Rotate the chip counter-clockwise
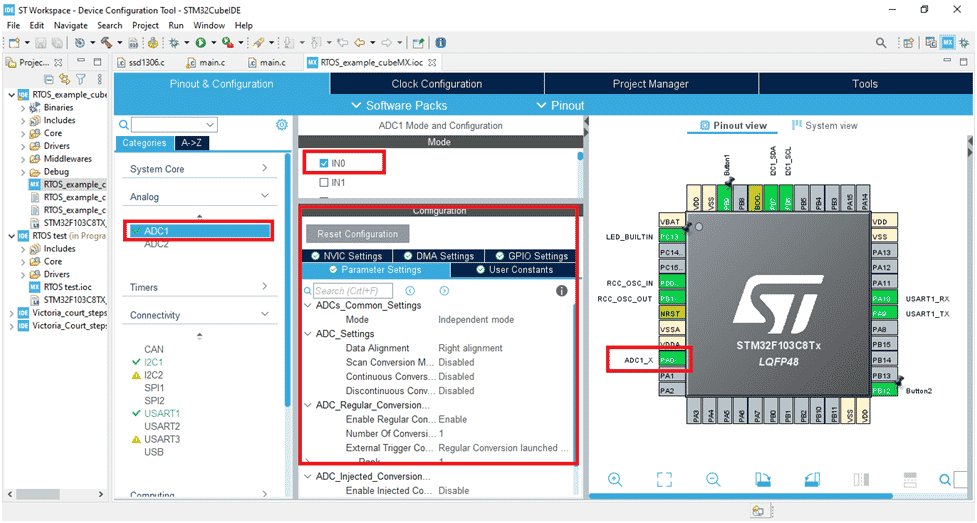 (x=812, y=479)
